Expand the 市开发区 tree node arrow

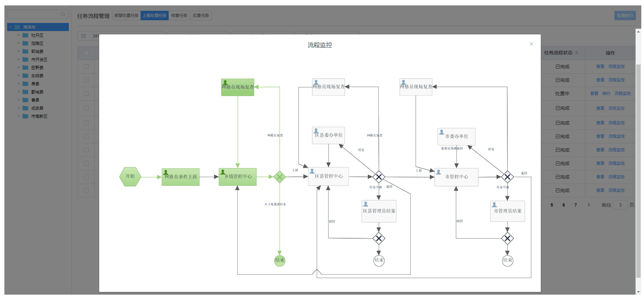(19, 59)
